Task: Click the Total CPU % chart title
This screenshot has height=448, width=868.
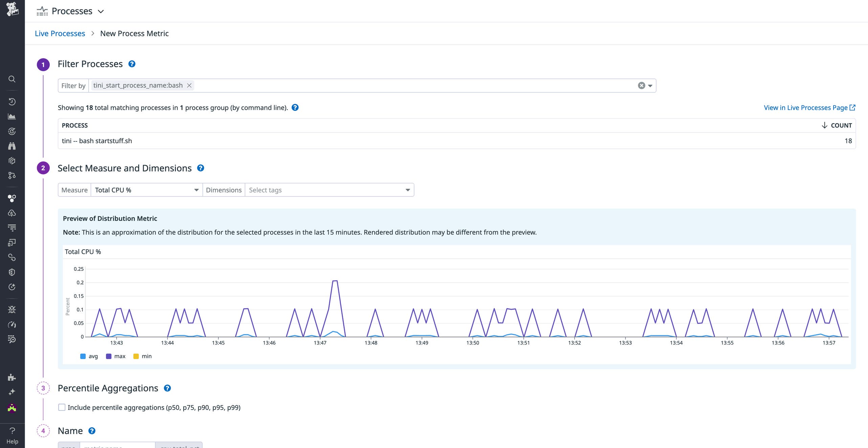Action: pos(83,252)
